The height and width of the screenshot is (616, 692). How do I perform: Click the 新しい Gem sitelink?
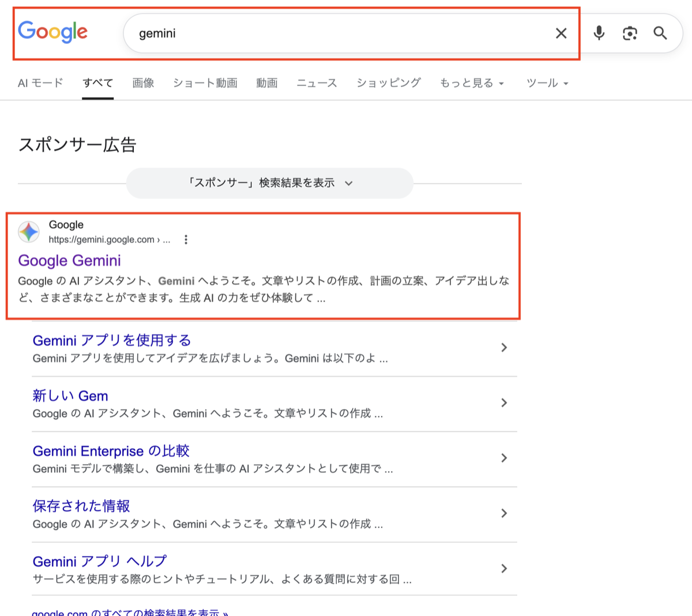70,396
